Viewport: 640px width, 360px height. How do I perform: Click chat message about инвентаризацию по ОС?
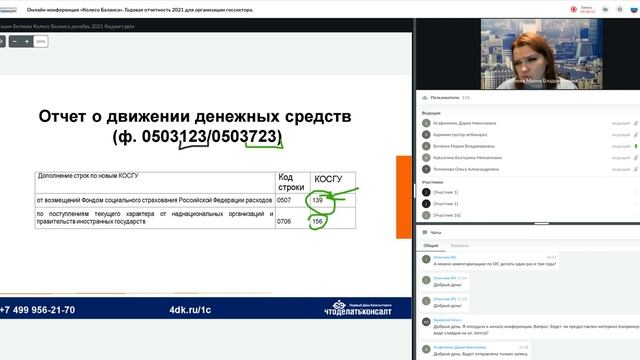click(494, 264)
